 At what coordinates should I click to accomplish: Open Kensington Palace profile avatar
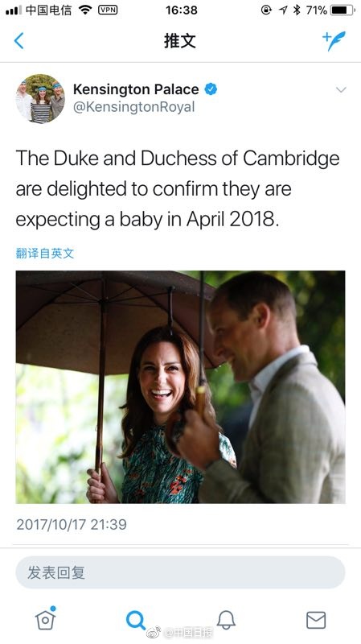(x=40, y=98)
